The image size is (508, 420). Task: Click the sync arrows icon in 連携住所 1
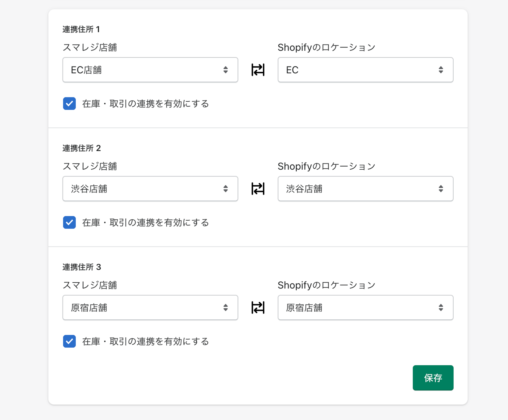(x=258, y=70)
